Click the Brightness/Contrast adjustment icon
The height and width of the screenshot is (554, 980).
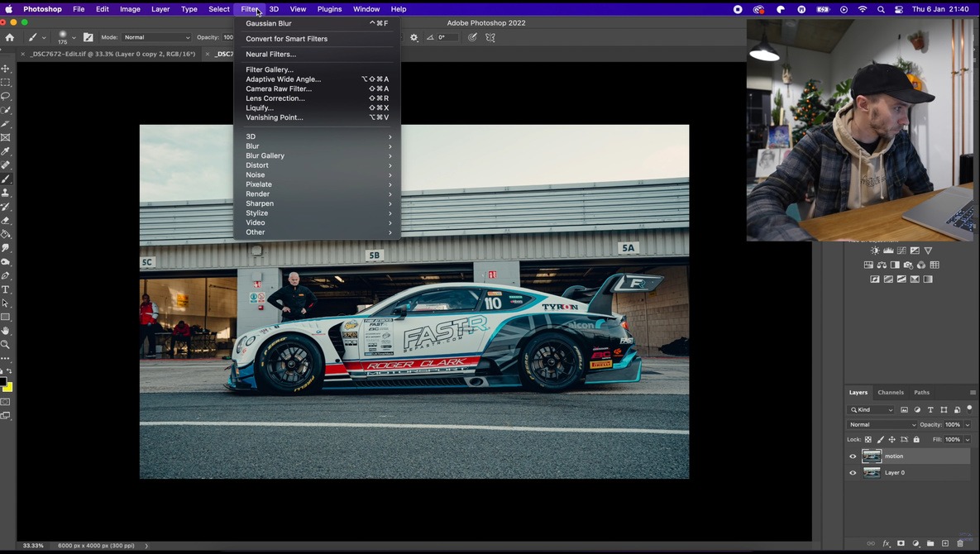(875, 251)
